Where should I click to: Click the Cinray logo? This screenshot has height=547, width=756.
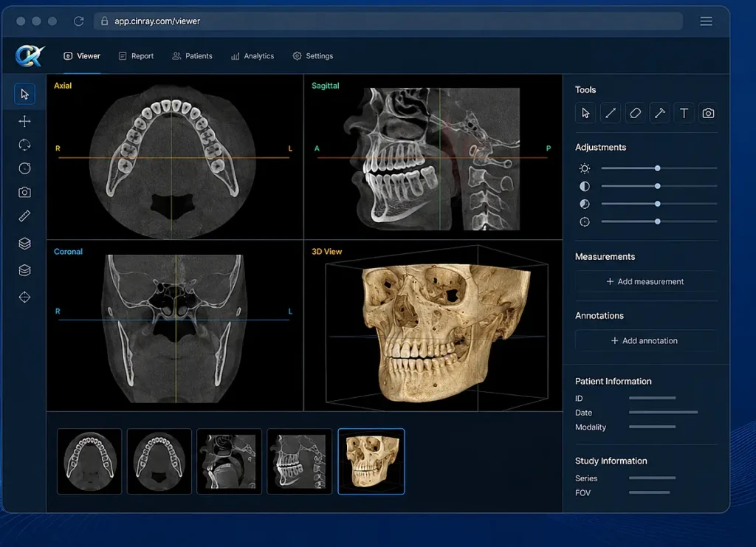[30, 56]
